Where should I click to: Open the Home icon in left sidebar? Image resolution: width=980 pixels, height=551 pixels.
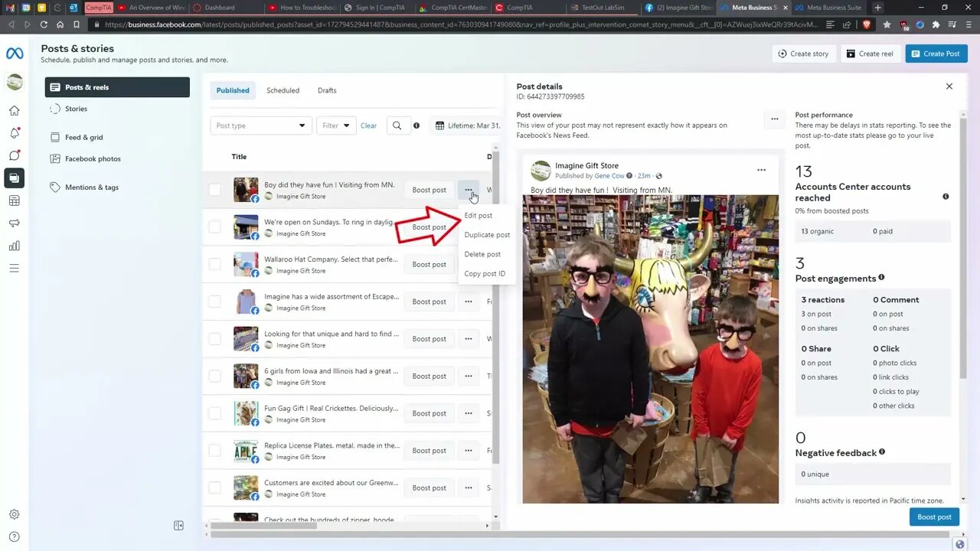15,110
